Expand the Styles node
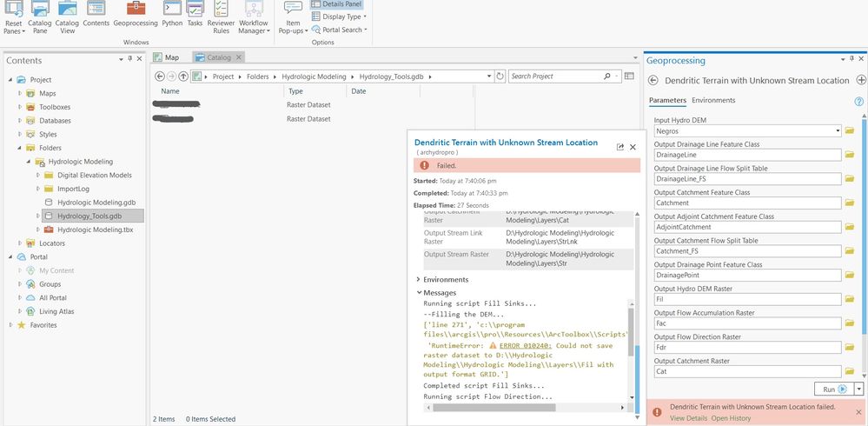This screenshot has width=868, height=426. (x=20, y=134)
